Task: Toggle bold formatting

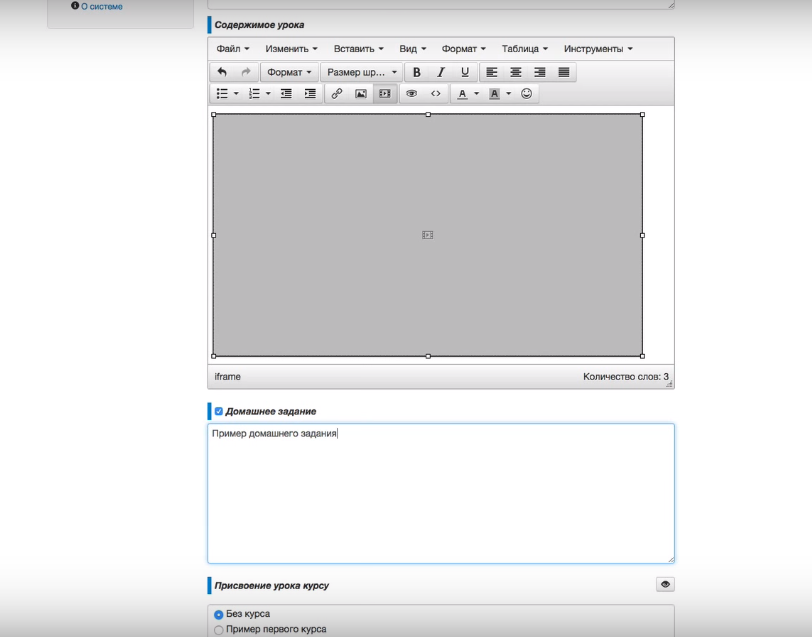Action: tap(416, 72)
